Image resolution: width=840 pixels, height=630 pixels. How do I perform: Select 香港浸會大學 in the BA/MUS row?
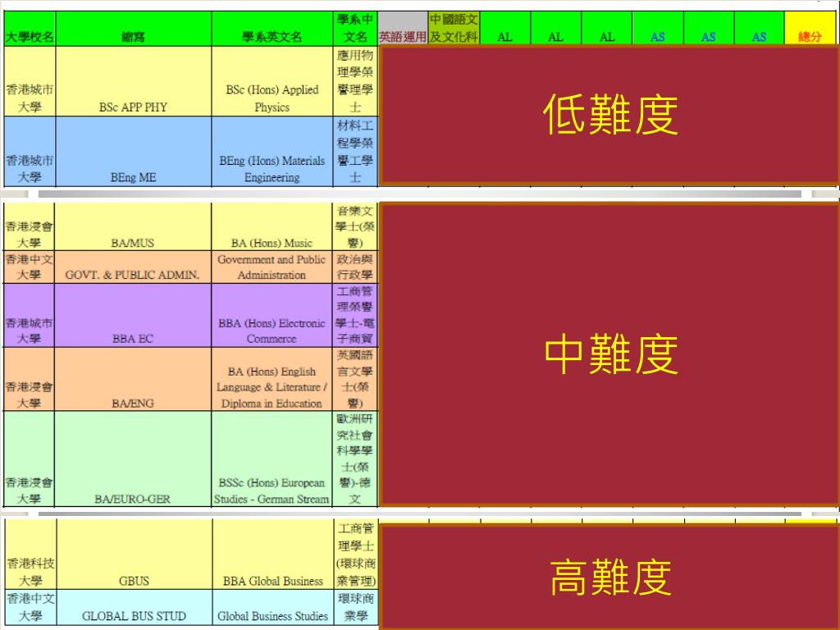29,226
